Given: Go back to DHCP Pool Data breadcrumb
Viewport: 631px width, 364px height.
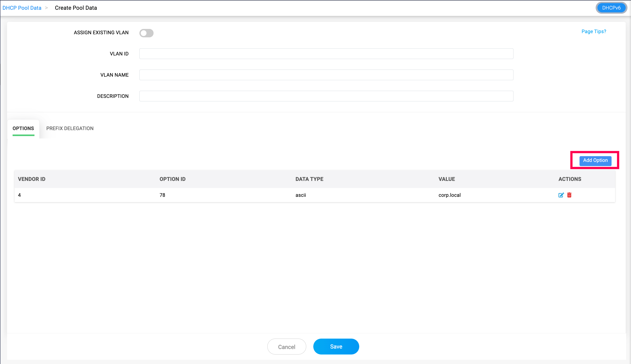Looking at the screenshot, I should coord(22,8).
